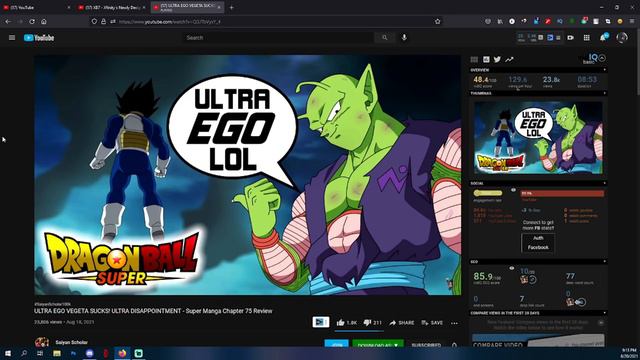
Task: Start voice search with microphone icon
Action: click(x=404, y=38)
